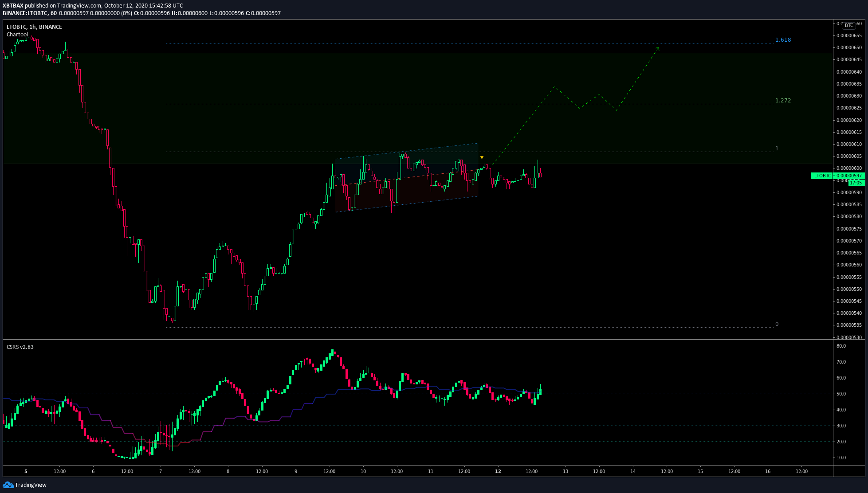
Task: Click the 80.0 level on CSRS axis
Action: point(841,346)
